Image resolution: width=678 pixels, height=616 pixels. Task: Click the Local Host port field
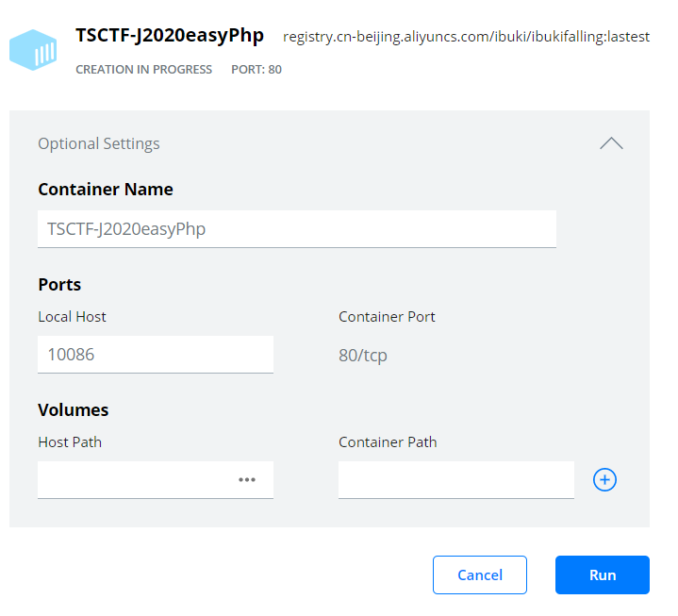pyautogui.click(x=155, y=355)
